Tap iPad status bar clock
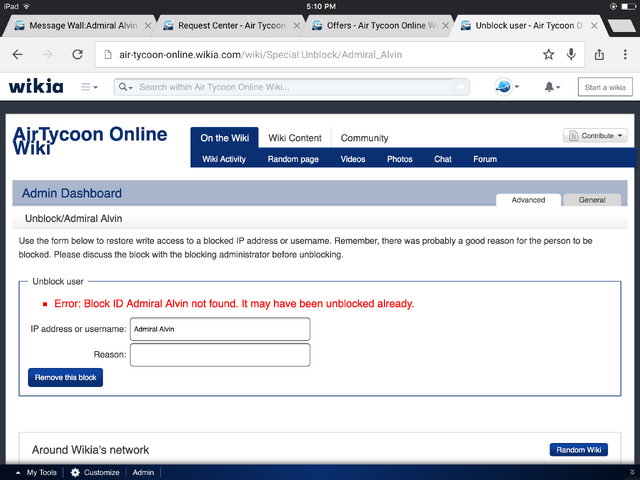This screenshot has width=640, height=480. (x=321, y=7)
